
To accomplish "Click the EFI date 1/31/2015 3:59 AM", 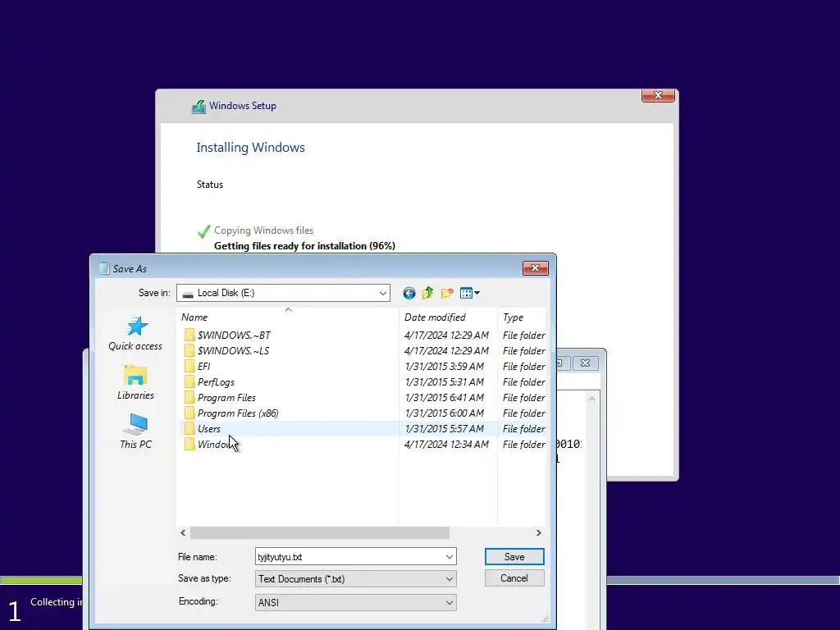I will point(444,367).
